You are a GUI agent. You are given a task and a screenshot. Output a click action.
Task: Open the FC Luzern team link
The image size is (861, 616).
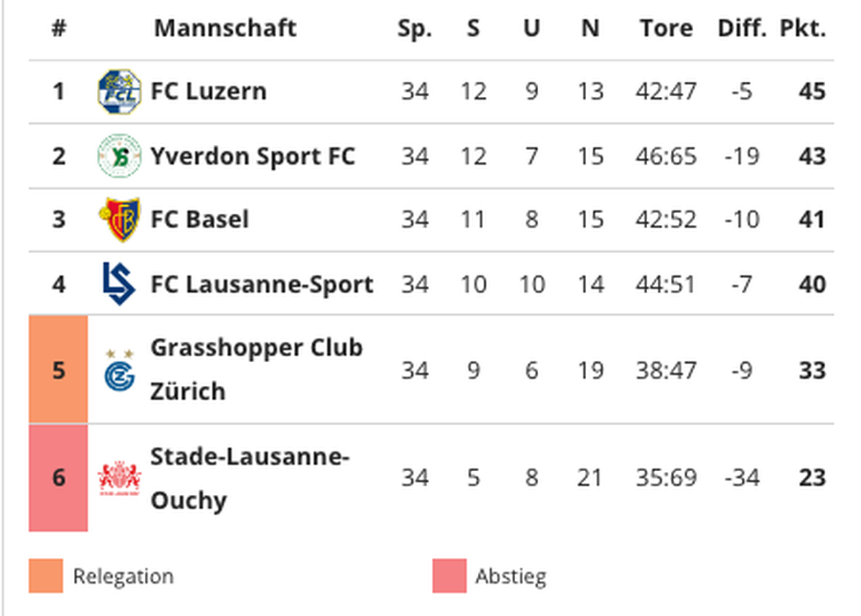coord(208,92)
